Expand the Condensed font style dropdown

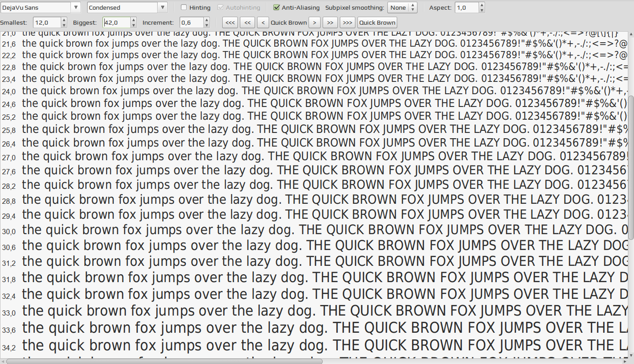pos(127,7)
